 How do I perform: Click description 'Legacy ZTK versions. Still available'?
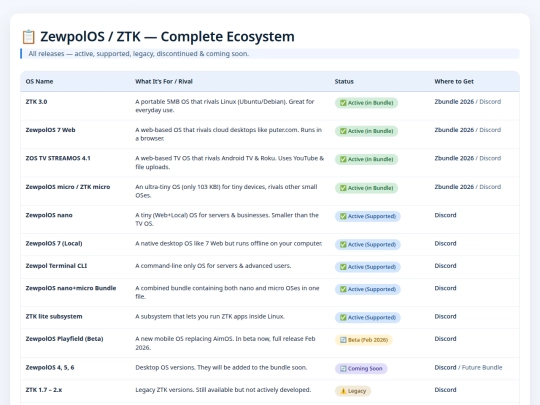click(x=223, y=390)
